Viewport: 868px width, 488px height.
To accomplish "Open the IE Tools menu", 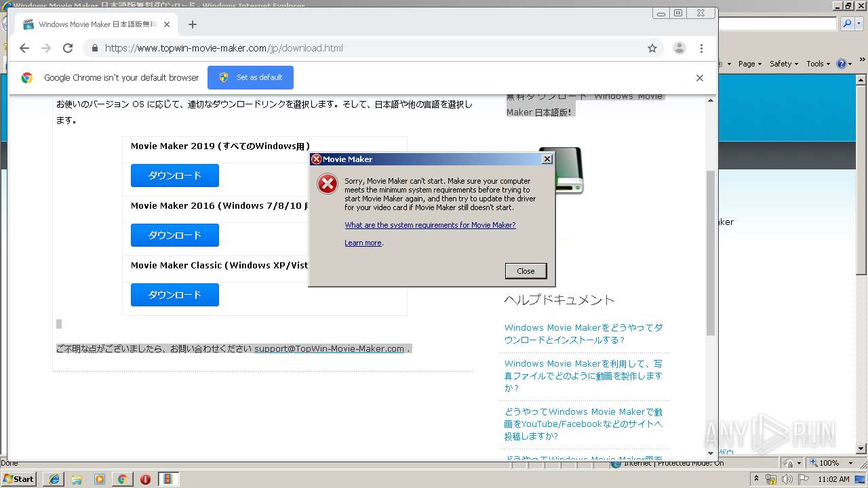I will tap(818, 64).
